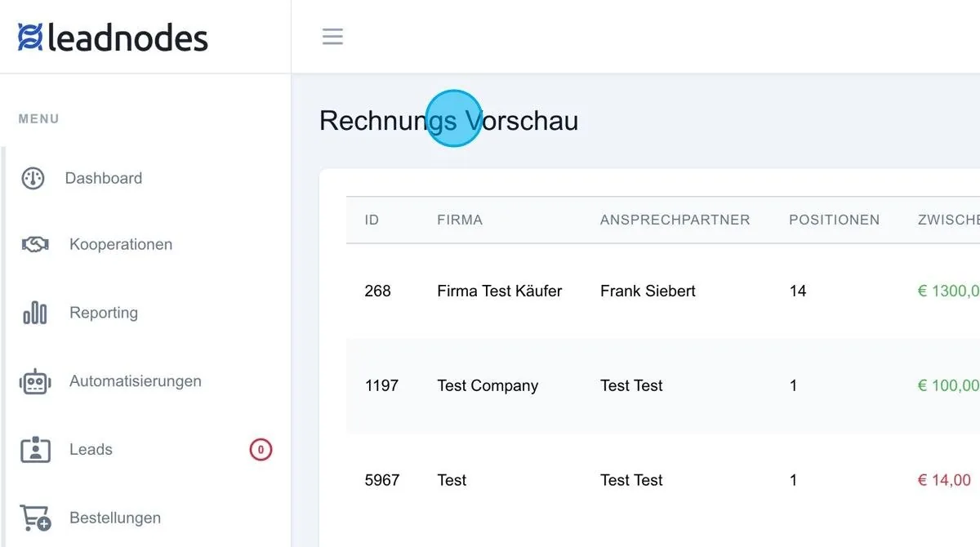Click the Bestellungen shopping cart icon
This screenshot has width=980, height=547.
35,518
